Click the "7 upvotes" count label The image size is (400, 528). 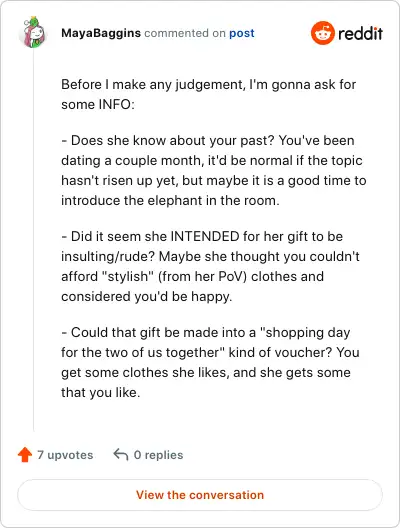(x=65, y=455)
